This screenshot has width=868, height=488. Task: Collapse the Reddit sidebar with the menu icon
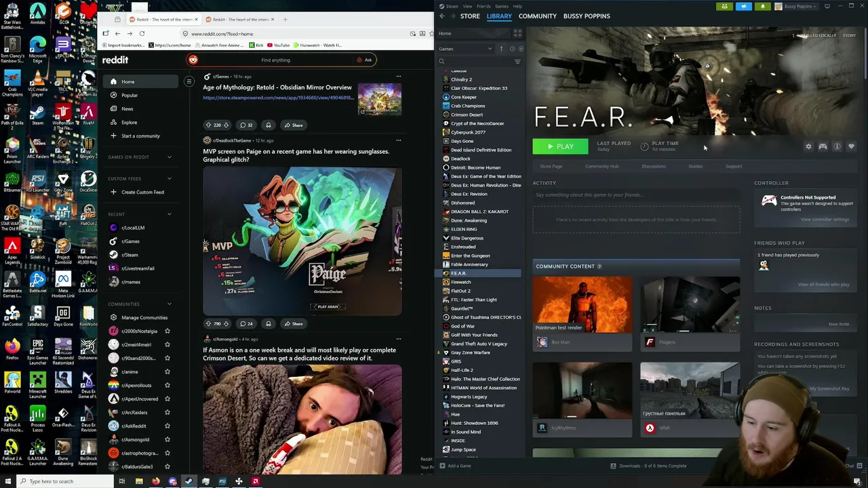189,81
